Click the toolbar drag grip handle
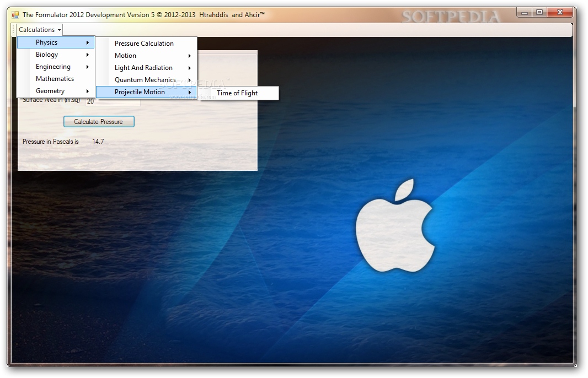The image size is (588, 378). click(x=13, y=30)
